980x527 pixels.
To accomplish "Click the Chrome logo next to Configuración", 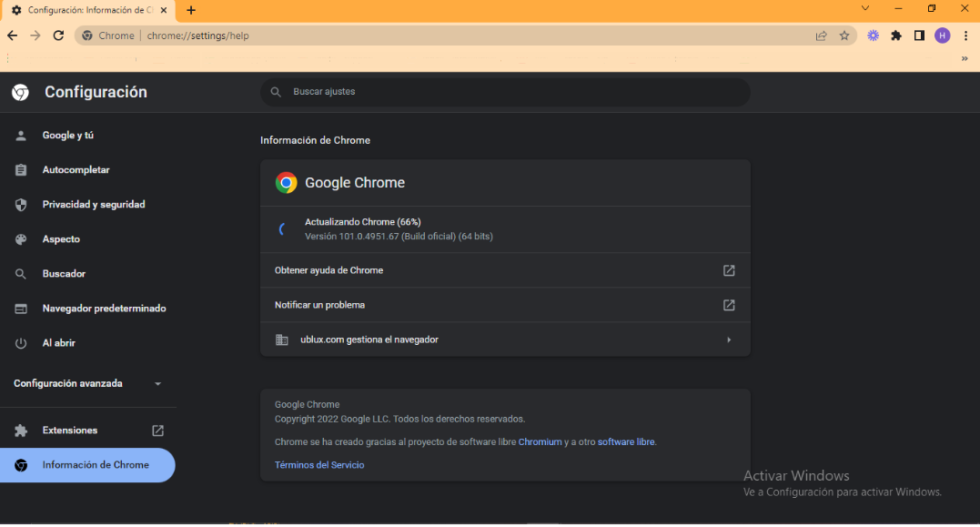I will [21, 92].
